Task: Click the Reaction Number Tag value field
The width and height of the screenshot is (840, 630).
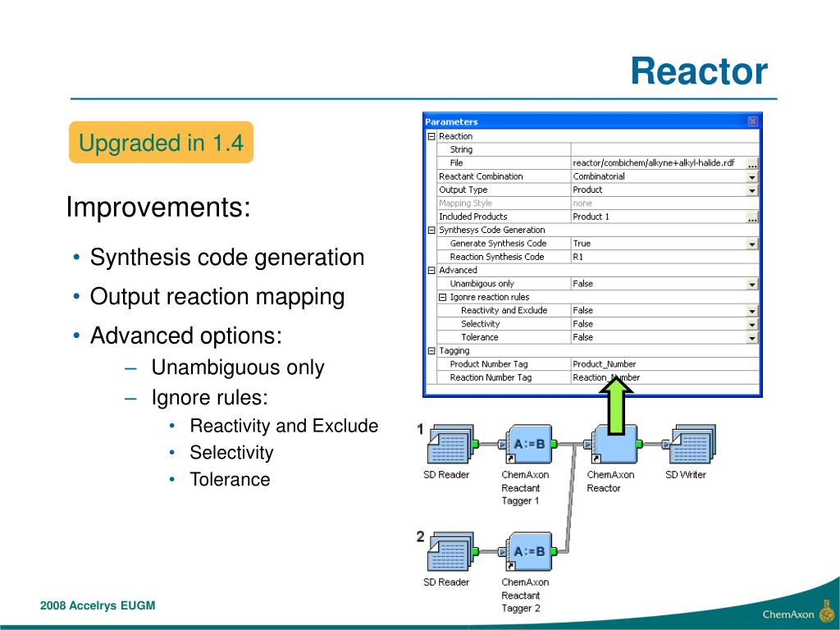Action: 664,377
